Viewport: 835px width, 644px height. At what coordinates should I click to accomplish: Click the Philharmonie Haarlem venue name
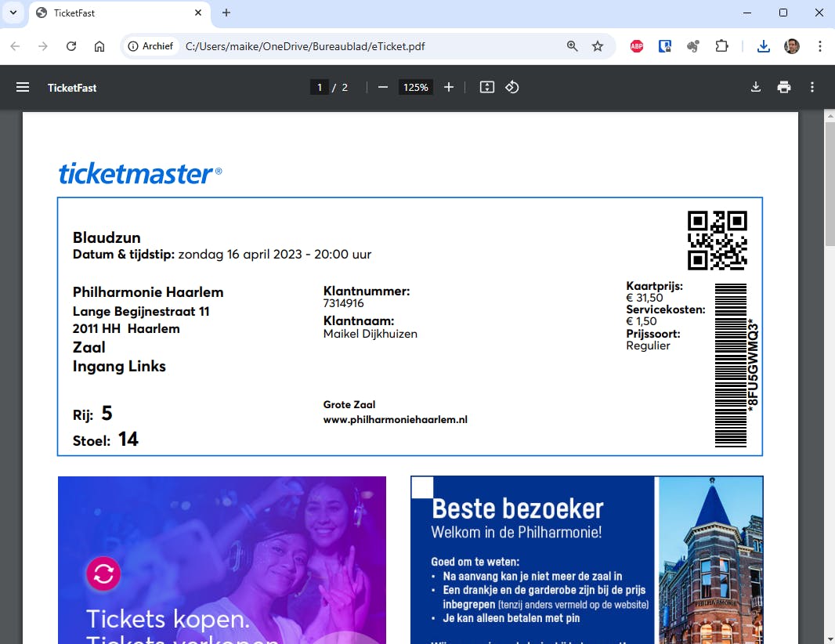point(148,292)
